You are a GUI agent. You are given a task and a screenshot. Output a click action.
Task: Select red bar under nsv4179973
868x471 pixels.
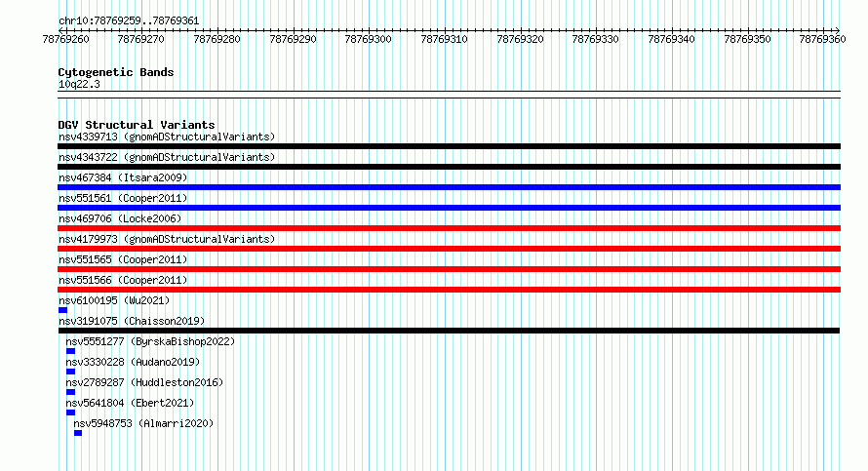pos(449,249)
